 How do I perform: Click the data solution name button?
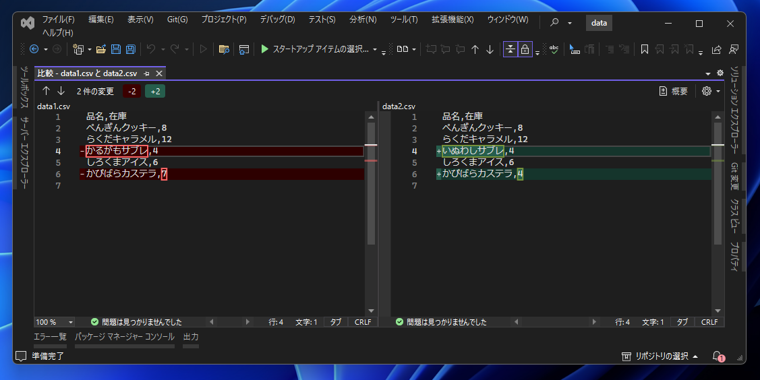click(x=599, y=23)
